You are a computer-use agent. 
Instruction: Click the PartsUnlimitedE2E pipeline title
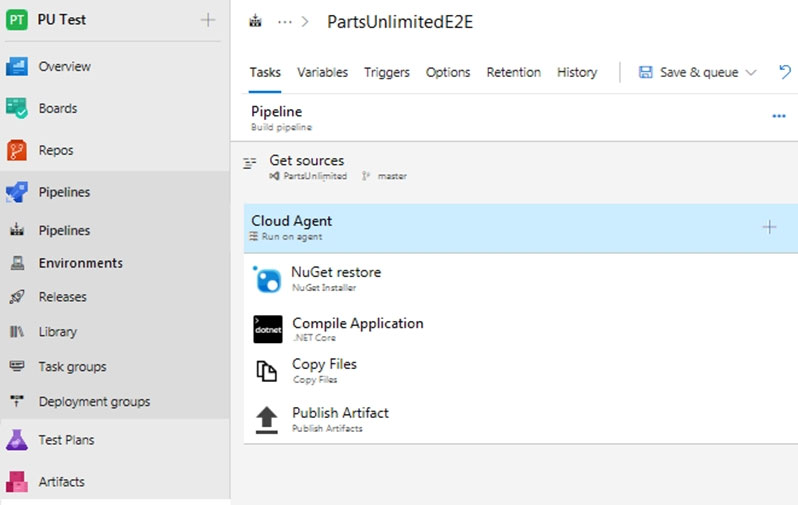[400, 22]
